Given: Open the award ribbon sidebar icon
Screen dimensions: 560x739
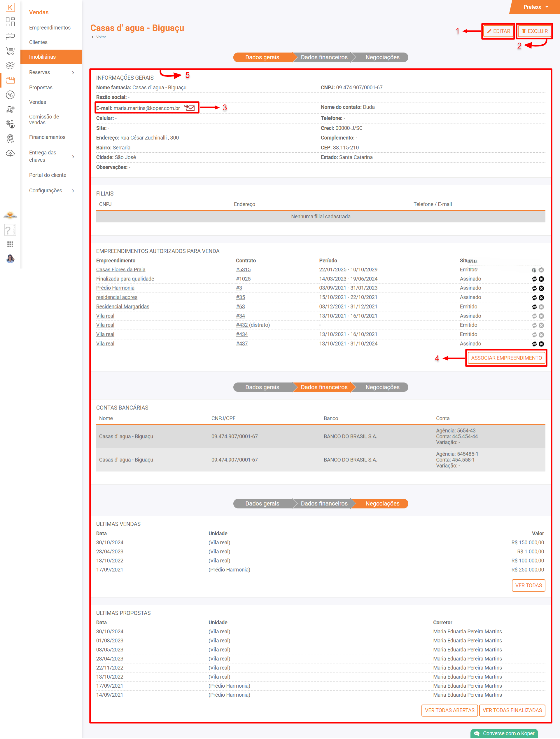Looking at the screenshot, I should 10,138.
